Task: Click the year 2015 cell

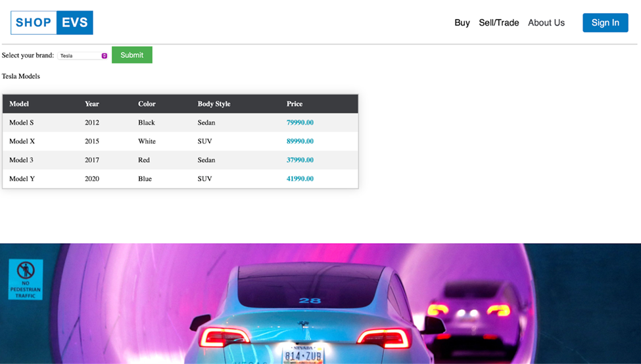Action: (x=92, y=141)
